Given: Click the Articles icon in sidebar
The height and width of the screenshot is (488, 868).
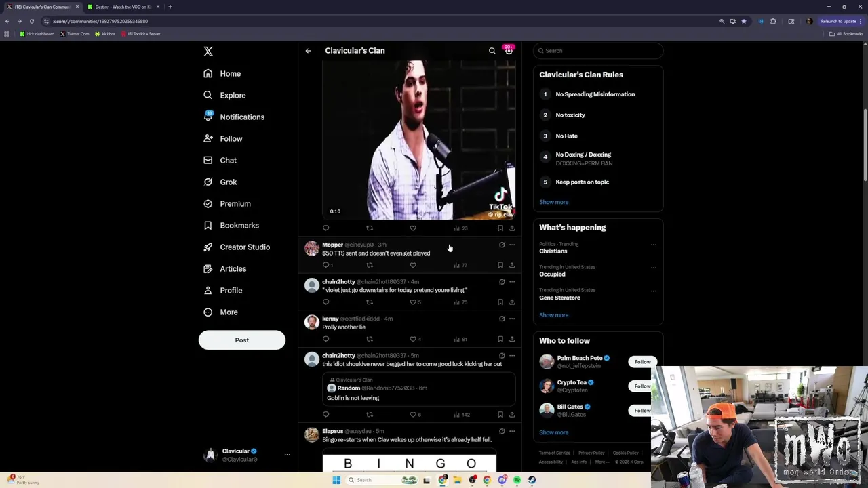Looking at the screenshot, I should pyautogui.click(x=208, y=268).
